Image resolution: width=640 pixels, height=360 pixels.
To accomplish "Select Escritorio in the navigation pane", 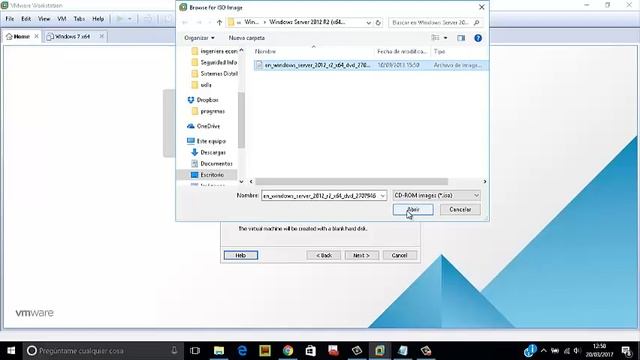I will tap(207, 175).
